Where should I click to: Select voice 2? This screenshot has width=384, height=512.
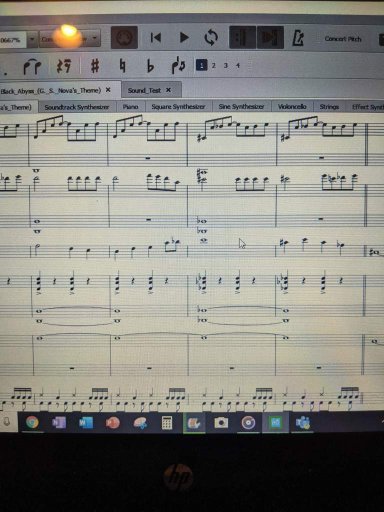point(214,65)
